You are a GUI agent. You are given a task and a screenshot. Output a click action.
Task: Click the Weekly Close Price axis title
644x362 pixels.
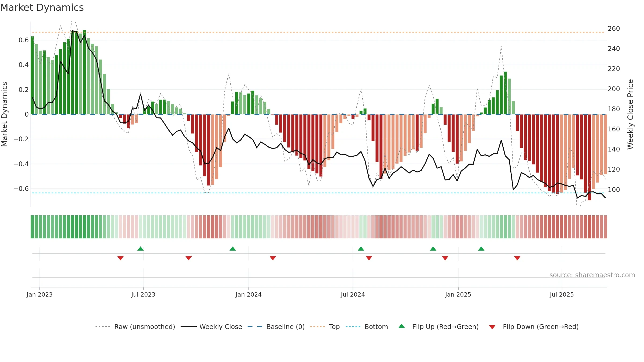coord(630,114)
